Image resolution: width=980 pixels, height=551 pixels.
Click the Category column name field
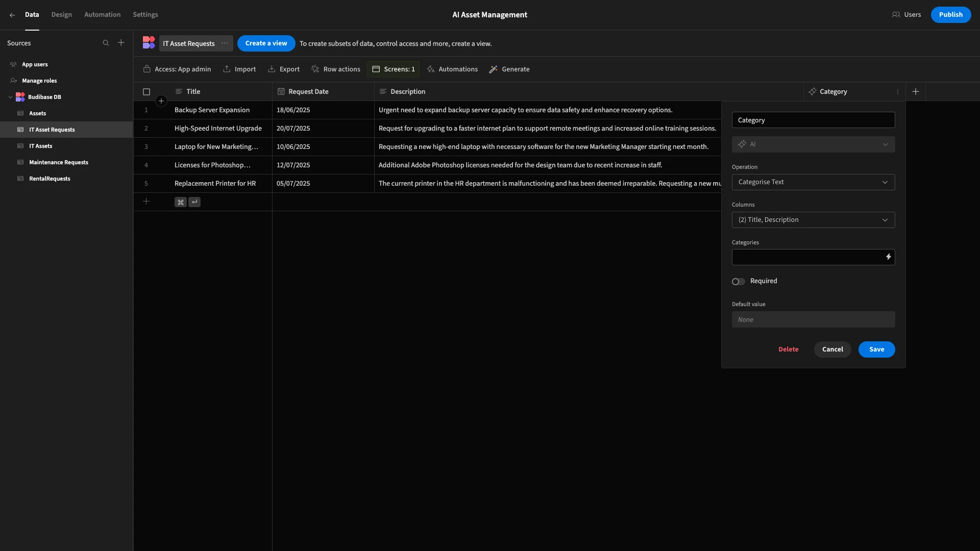coord(813,120)
